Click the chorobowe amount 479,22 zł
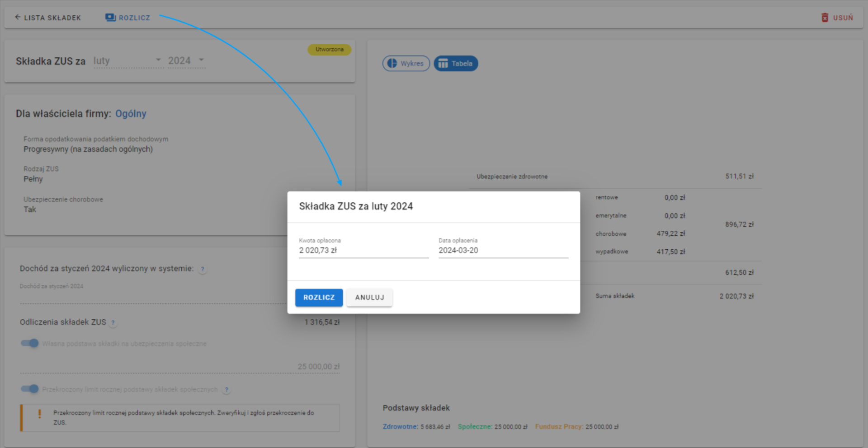The width and height of the screenshot is (868, 448). point(671,233)
